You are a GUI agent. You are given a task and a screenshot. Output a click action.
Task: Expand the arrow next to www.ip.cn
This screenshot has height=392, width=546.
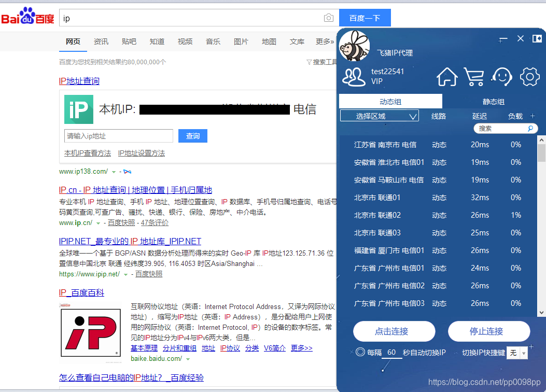98,223
